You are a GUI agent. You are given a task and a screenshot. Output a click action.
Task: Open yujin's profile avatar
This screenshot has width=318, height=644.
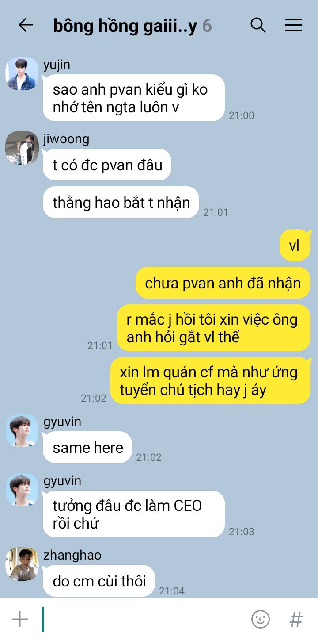click(x=22, y=73)
